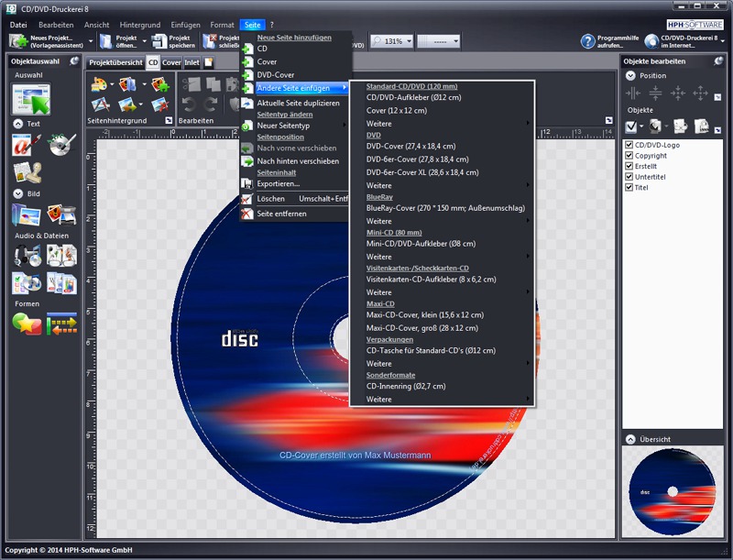Open the line style dropdown beside zoom
733x560 pixels.
click(x=455, y=41)
